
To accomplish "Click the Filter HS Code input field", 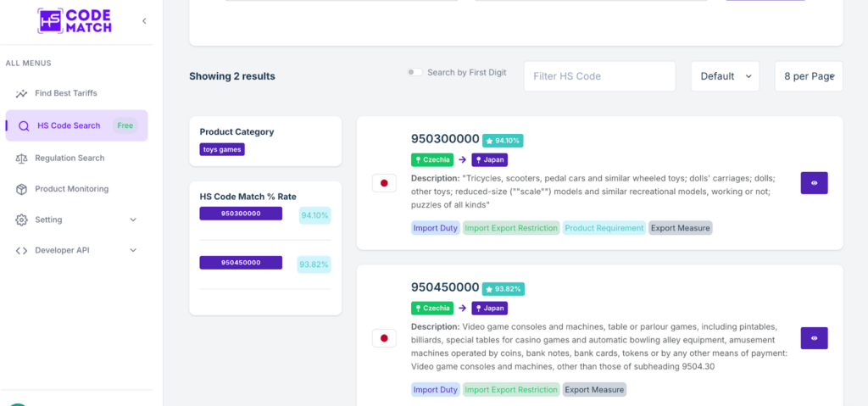I will tap(599, 76).
